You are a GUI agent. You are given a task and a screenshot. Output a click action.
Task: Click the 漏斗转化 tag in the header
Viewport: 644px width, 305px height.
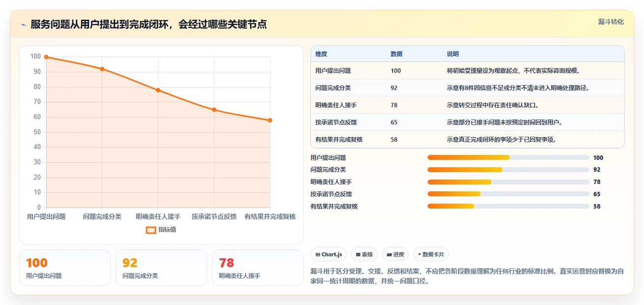click(x=611, y=22)
